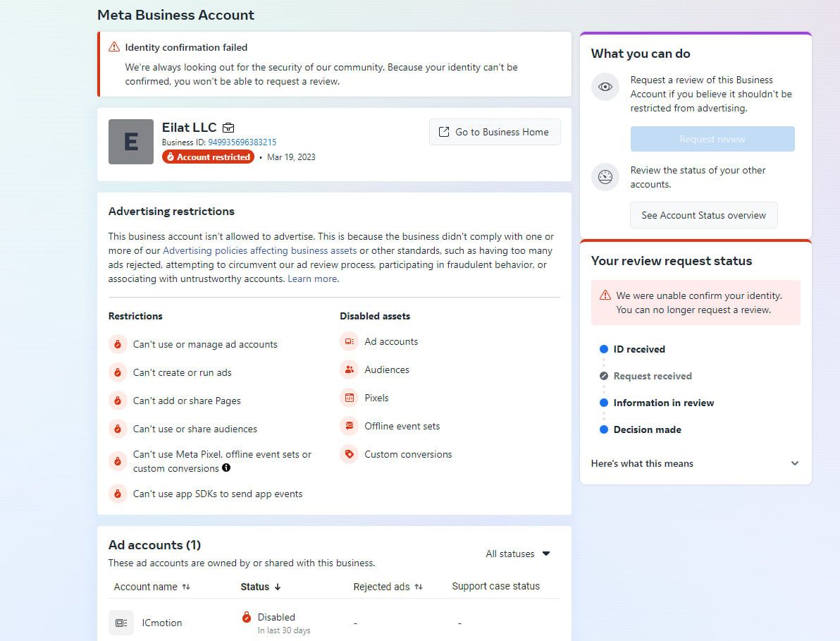The width and height of the screenshot is (840, 641).
Task: Click the eye icon for requesting review
Action: coord(605,87)
